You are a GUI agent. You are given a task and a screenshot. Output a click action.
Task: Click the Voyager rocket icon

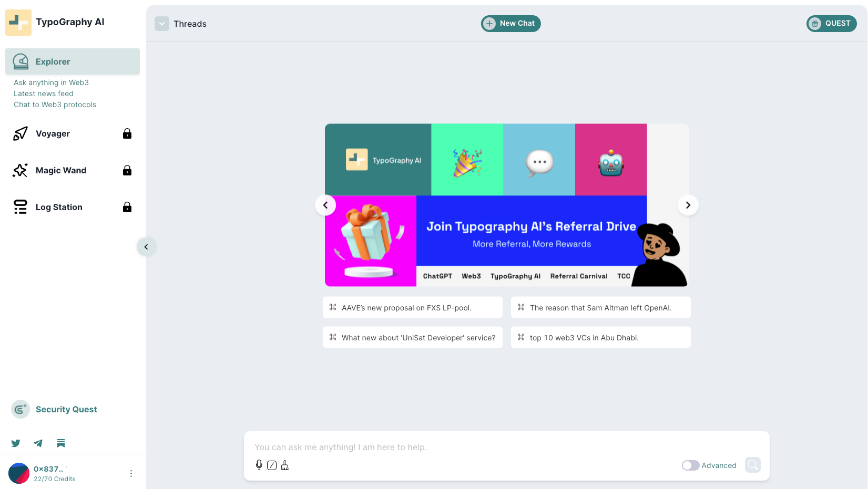(21, 133)
